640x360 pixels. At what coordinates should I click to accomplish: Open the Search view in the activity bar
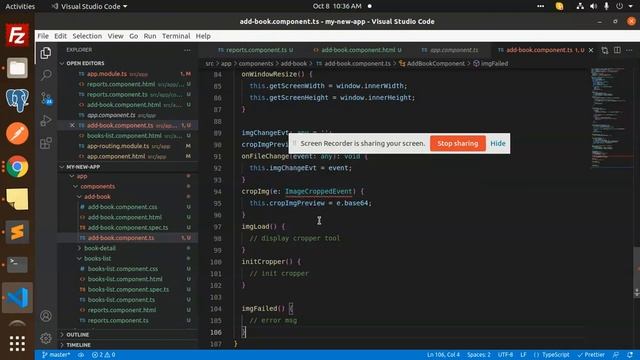tap(46, 75)
